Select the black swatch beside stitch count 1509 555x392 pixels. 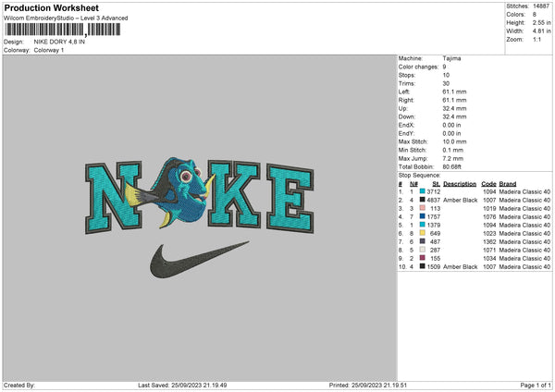point(422,266)
